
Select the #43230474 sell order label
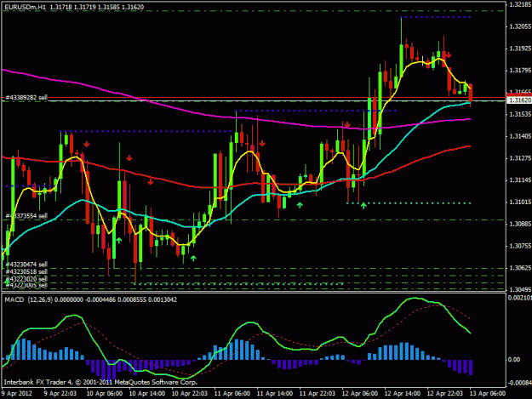click(26, 264)
